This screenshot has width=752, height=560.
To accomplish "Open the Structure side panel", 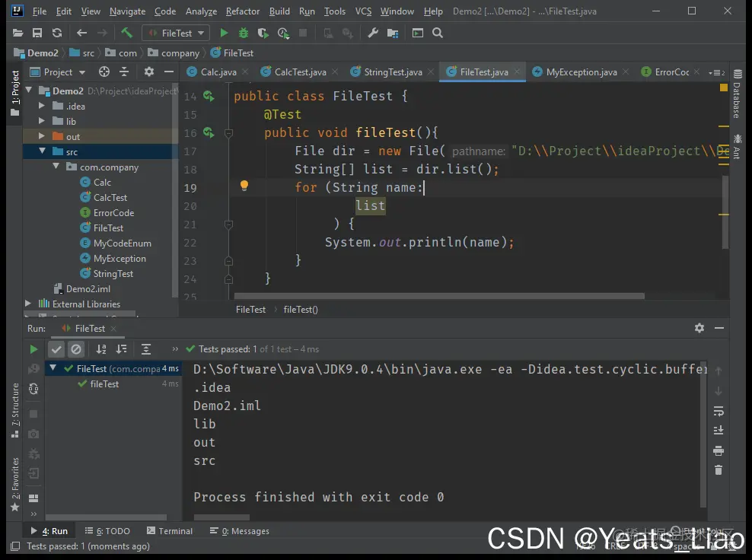I will click(x=15, y=410).
